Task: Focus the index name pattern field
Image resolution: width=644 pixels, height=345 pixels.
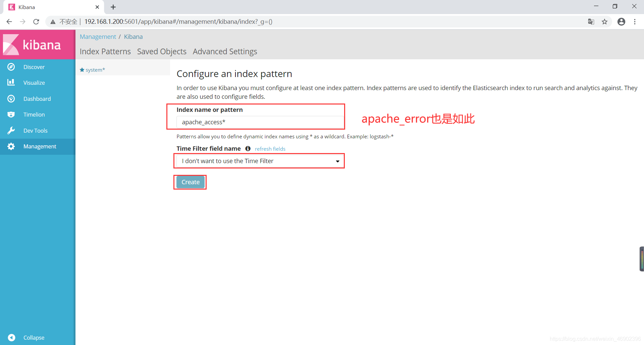Action: (x=260, y=122)
